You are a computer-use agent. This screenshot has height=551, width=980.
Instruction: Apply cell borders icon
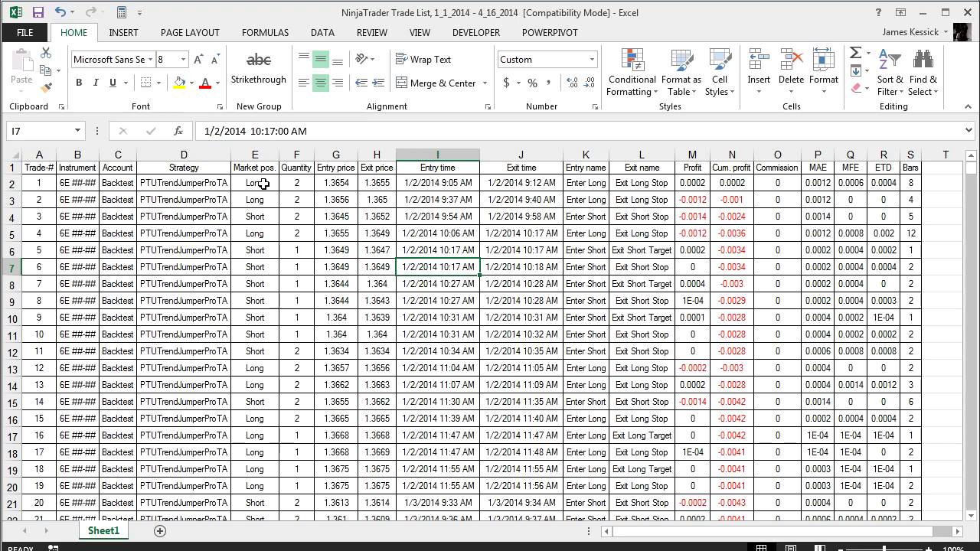147,83
